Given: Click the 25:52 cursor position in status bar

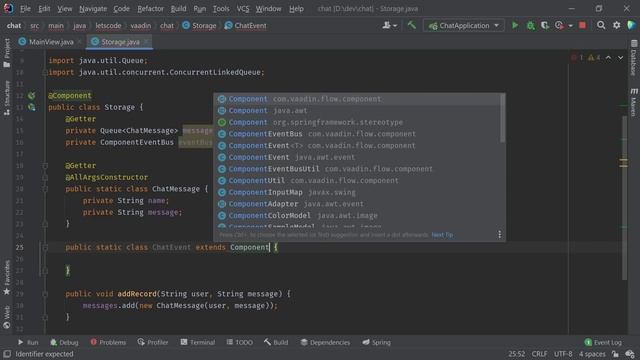Looking at the screenshot, I should click(517, 354).
